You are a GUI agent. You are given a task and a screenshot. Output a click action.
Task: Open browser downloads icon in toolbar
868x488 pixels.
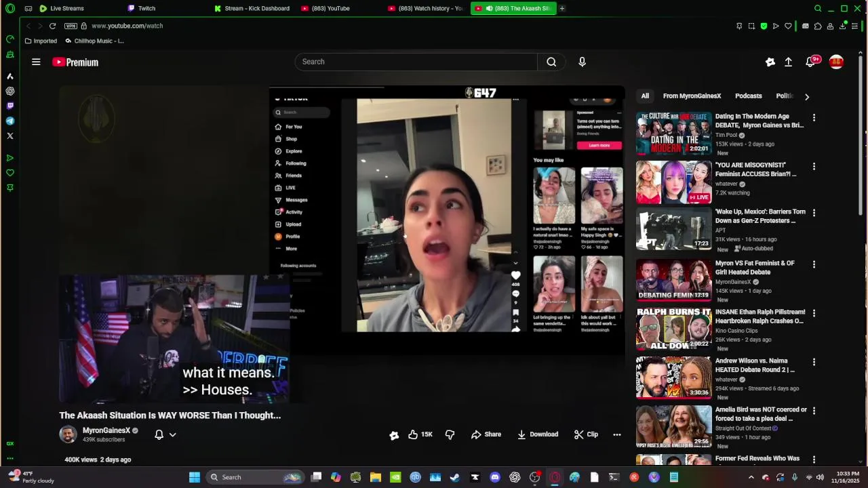[x=843, y=26]
